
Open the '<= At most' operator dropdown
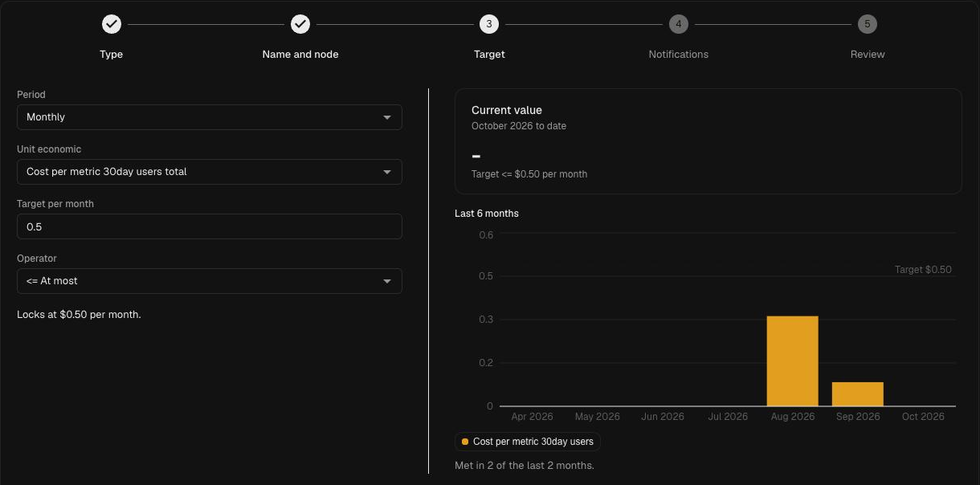tap(210, 281)
